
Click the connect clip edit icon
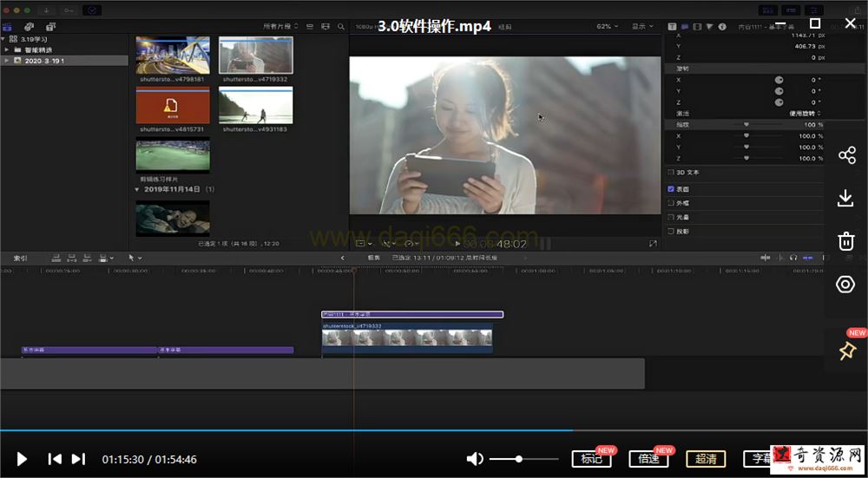coord(56,258)
